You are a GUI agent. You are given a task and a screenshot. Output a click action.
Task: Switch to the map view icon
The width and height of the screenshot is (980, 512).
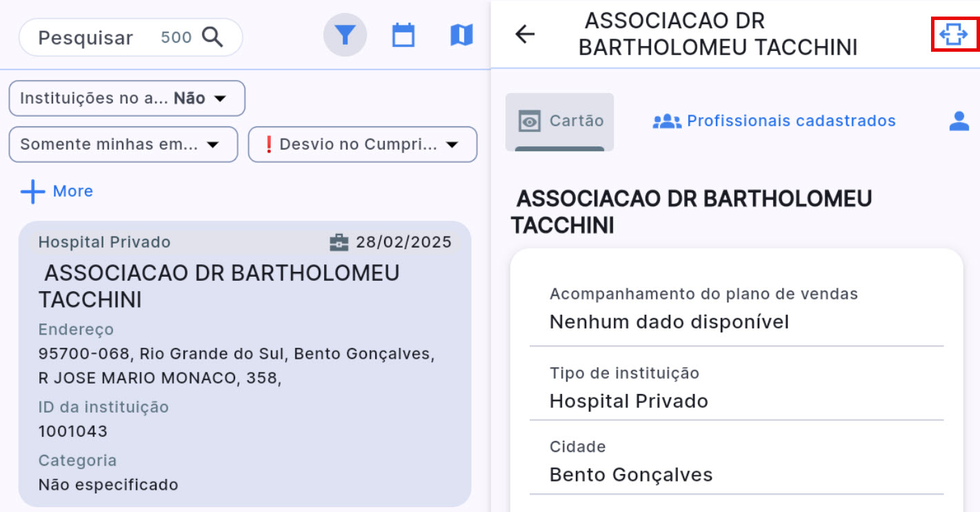pyautogui.click(x=461, y=35)
